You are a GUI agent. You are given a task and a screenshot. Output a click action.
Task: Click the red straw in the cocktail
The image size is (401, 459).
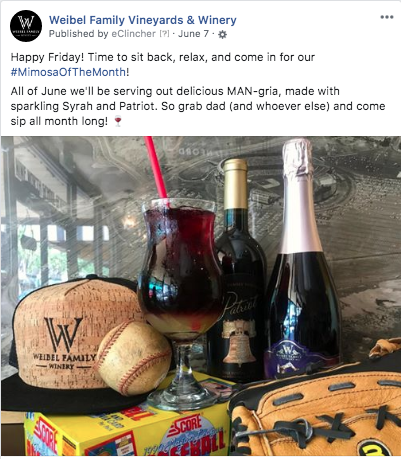[156, 169]
